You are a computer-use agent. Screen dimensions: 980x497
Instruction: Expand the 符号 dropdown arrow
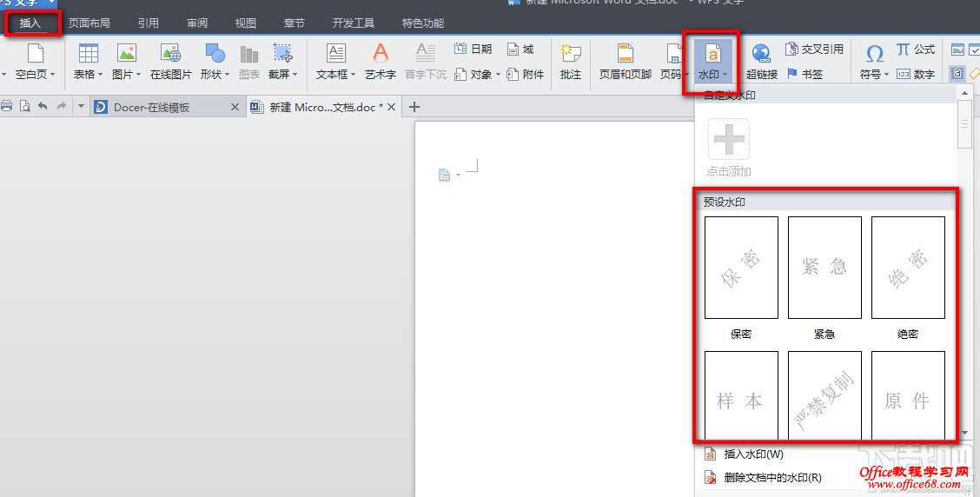[x=885, y=75]
